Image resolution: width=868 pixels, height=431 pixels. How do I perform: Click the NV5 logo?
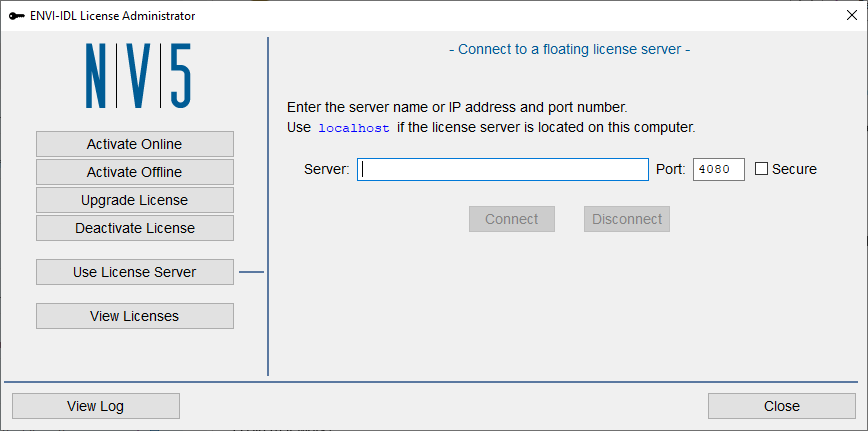point(138,76)
